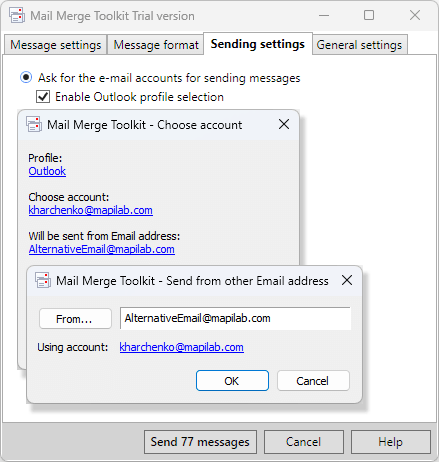The height and width of the screenshot is (462, 439).
Task: Click Cancel in the main toolkit window
Action: [304, 442]
